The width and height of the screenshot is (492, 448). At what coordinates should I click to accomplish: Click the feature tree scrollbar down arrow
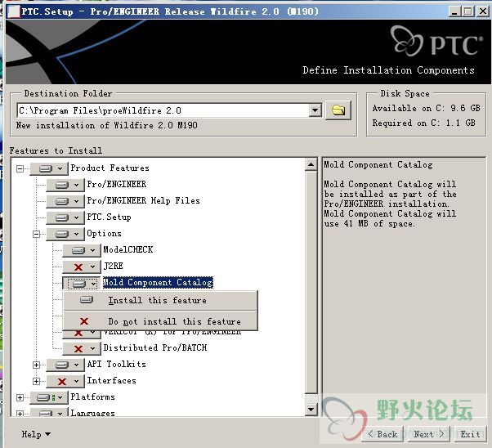click(311, 409)
